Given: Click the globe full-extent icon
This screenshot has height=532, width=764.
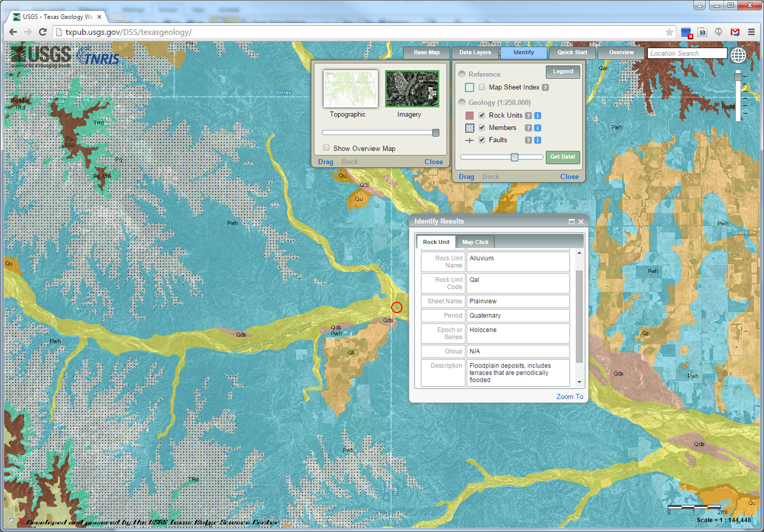Looking at the screenshot, I should (x=738, y=55).
